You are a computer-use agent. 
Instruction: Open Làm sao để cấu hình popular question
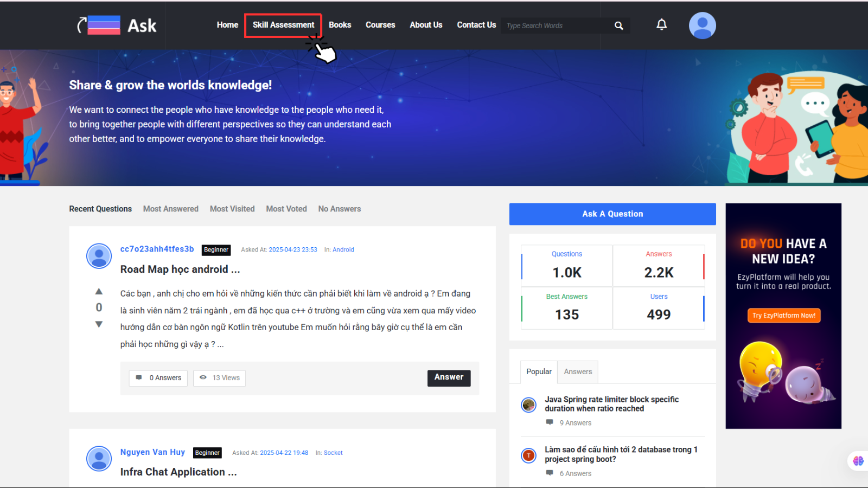[x=621, y=454]
